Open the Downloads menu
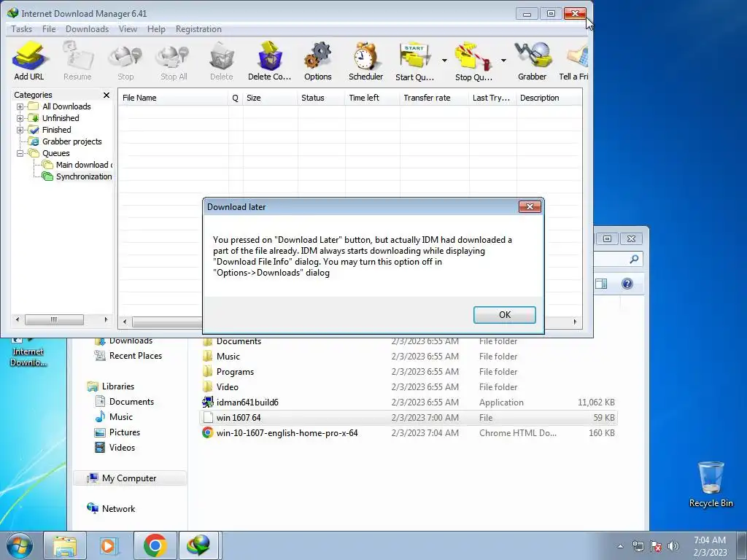The height and width of the screenshot is (560, 747). (x=88, y=29)
